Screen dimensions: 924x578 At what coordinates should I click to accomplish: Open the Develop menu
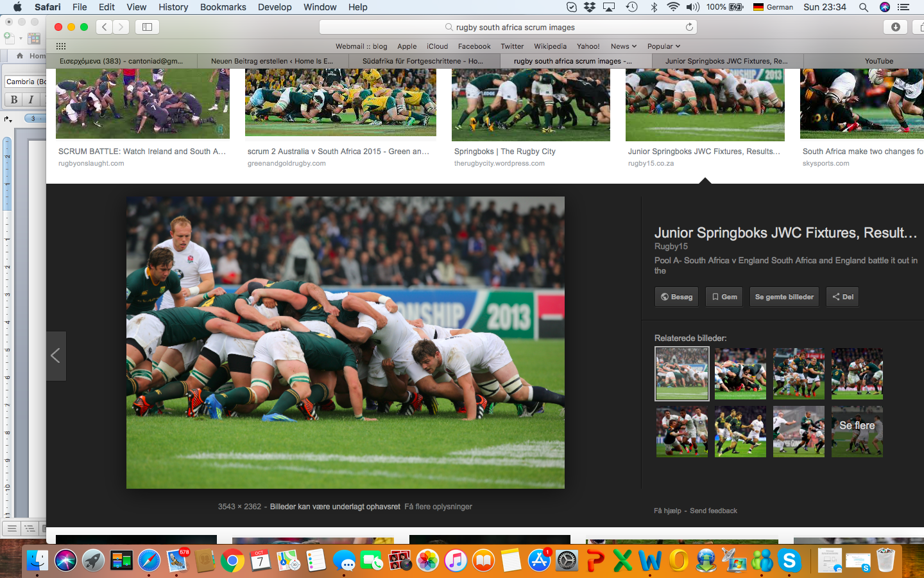[275, 7]
